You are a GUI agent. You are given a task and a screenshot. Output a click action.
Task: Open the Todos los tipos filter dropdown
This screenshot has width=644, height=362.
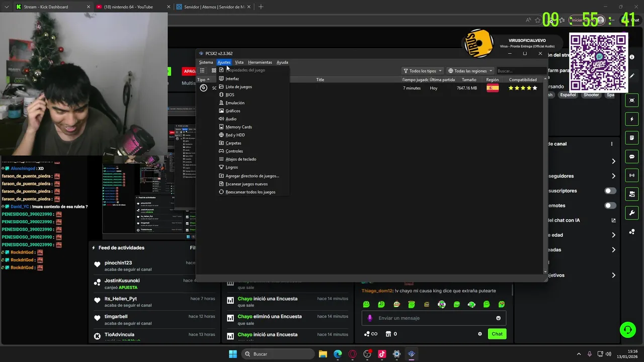click(423, 71)
